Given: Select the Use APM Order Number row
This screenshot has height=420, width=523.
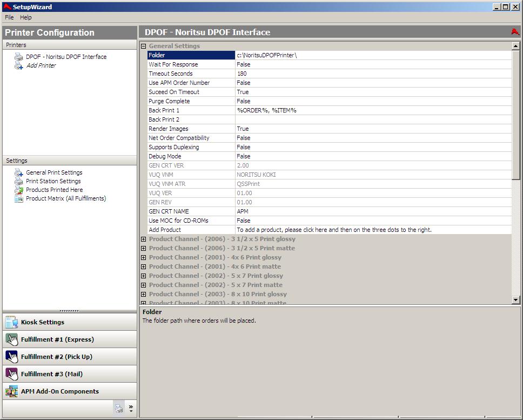Looking at the screenshot, I should 330,83.
